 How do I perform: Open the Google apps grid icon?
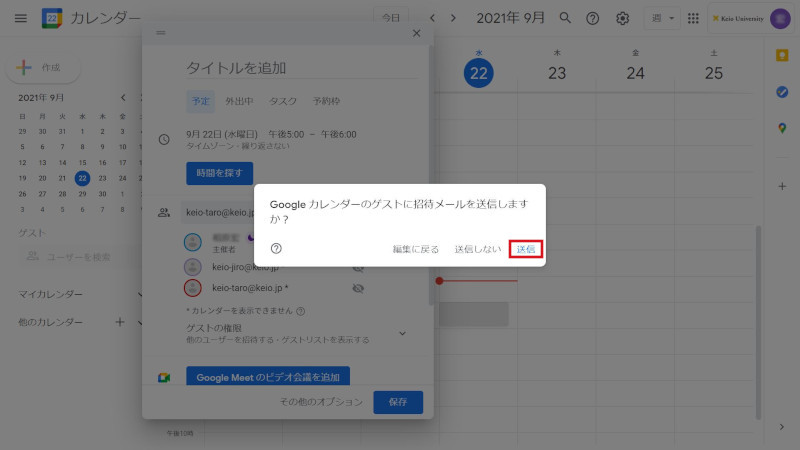pyautogui.click(x=693, y=18)
